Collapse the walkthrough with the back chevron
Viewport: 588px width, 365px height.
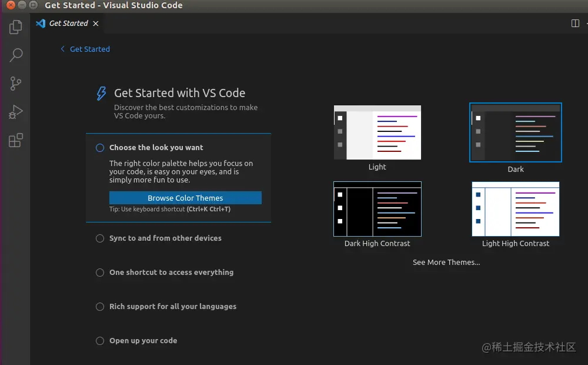click(x=62, y=49)
